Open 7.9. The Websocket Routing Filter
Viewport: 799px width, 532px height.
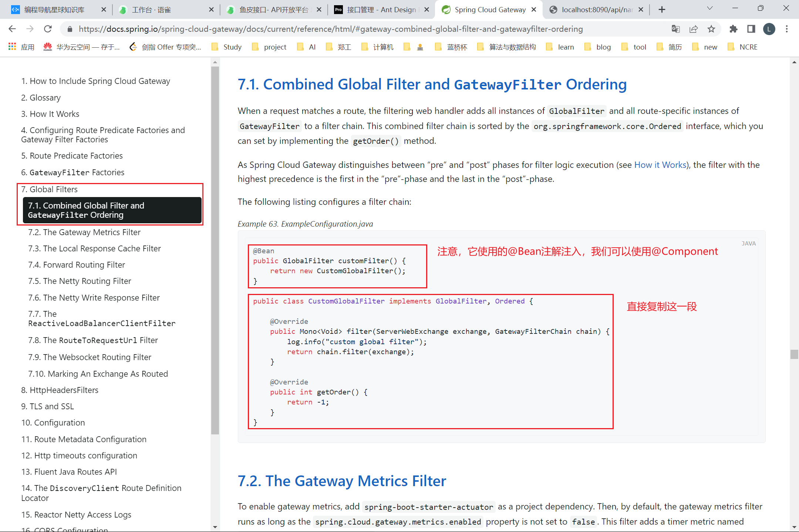click(90, 357)
